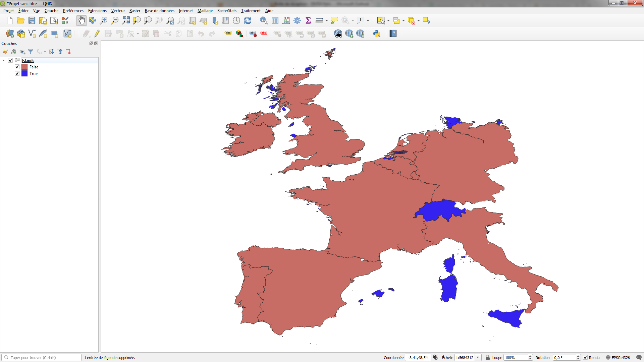
Task: Open the new print layout tool
Action: [x=43, y=21]
